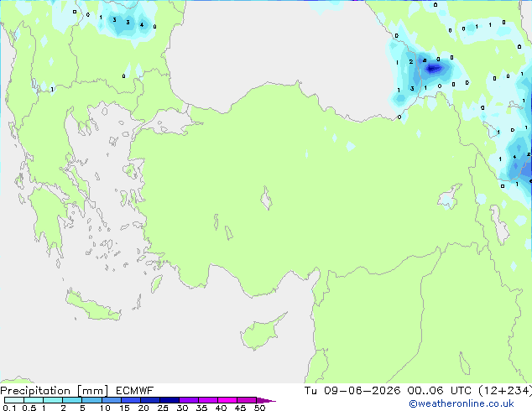Select legend swatch between 0.5 and 1
532x411 pixels.
[x=34, y=400]
